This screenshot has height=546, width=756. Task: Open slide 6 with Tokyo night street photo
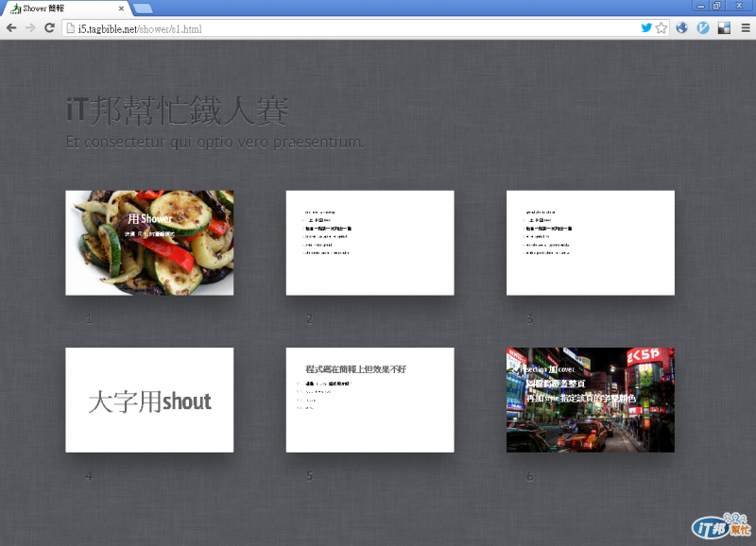pyautogui.click(x=590, y=400)
